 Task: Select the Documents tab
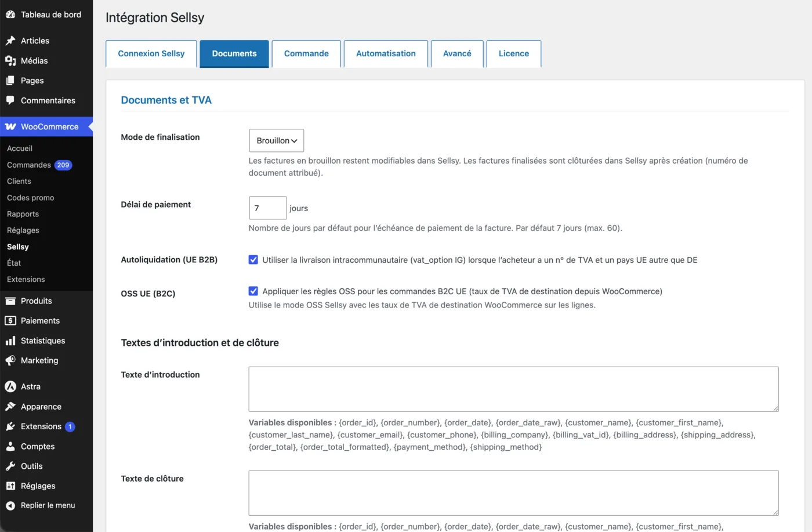[x=234, y=53]
